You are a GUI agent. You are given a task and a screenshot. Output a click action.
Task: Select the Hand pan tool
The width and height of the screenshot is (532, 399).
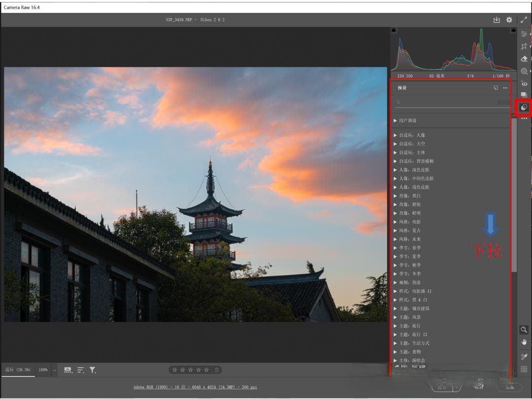(524, 342)
